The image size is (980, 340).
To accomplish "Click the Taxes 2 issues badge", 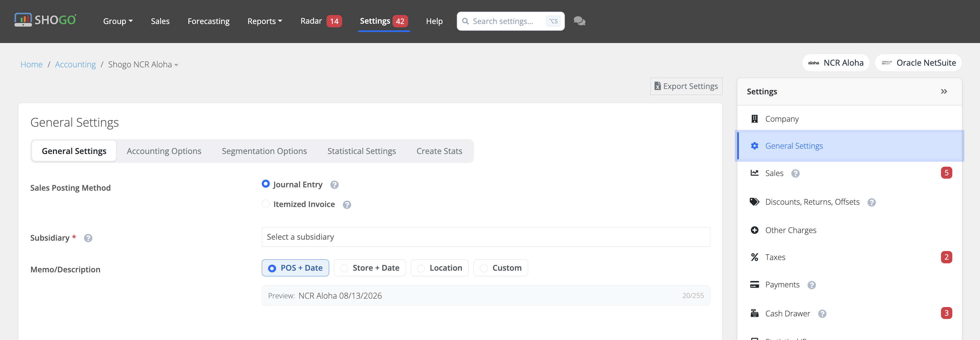I will [946, 257].
